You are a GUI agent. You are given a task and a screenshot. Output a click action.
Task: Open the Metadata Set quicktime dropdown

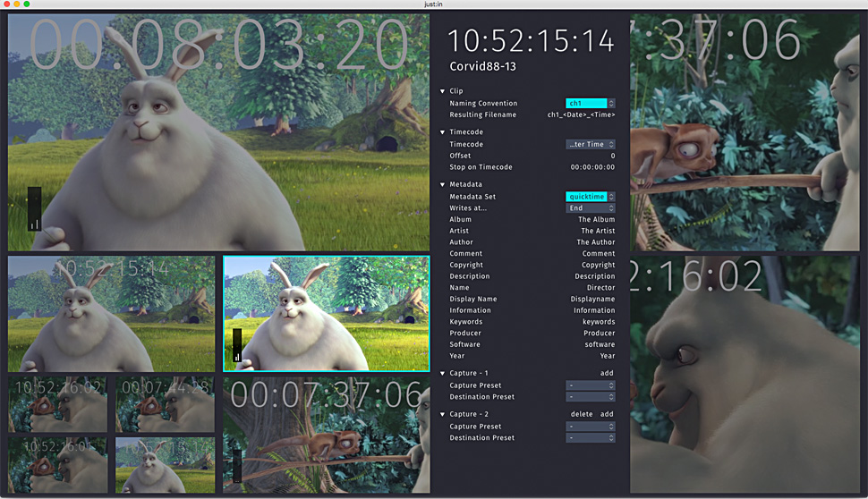coord(590,197)
